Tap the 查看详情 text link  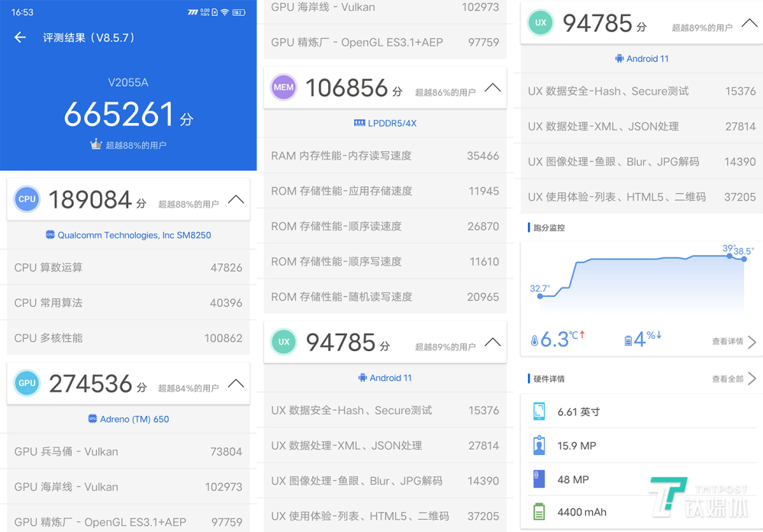pyautogui.click(x=727, y=341)
